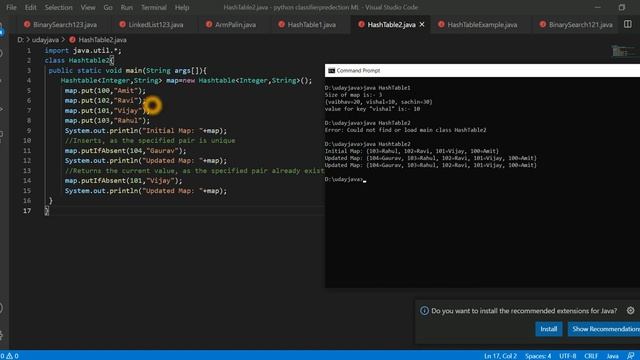Click the BinarySearch123.java tab file icon
The width and height of the screenshot is (640, 360).
27,24
